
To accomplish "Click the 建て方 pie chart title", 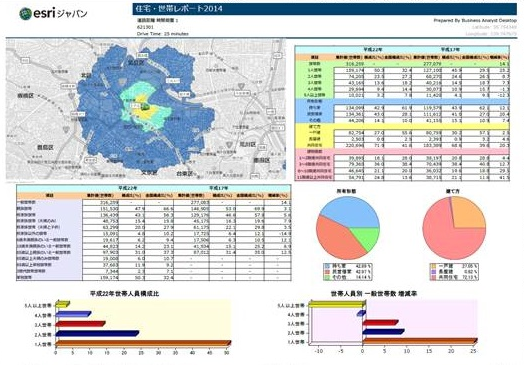I will click(x=453, y=192).
